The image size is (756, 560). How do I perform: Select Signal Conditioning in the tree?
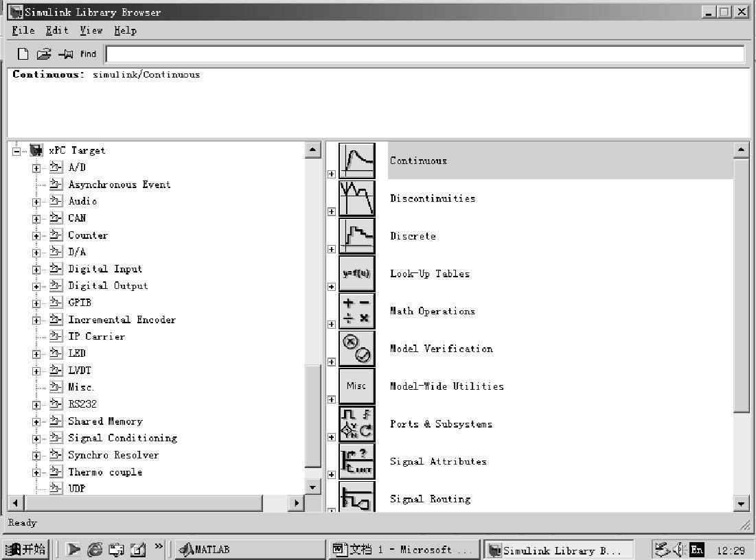pos(122,438)
